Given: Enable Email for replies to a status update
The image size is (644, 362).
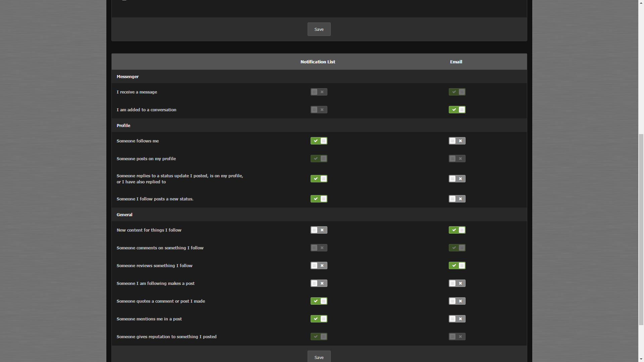Looking at the screenshot, I should click(x=457, y=179).
